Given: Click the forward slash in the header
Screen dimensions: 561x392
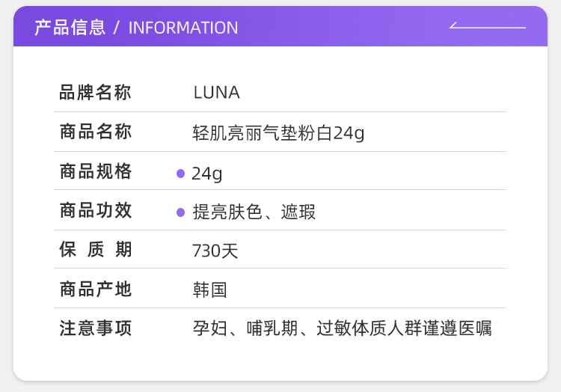Looking at the screenshot, I should tap(117, 28).
